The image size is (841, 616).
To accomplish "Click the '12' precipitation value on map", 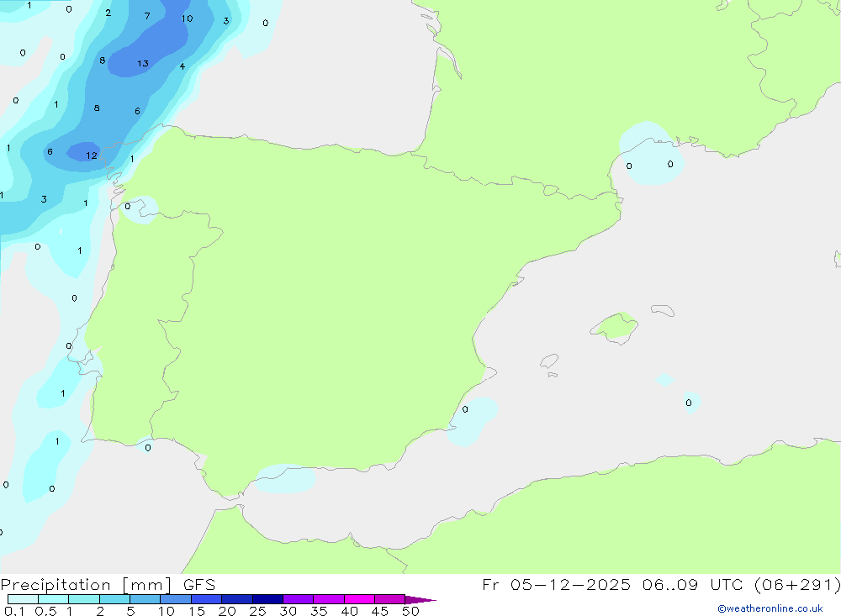I will (x=92, y=155).
